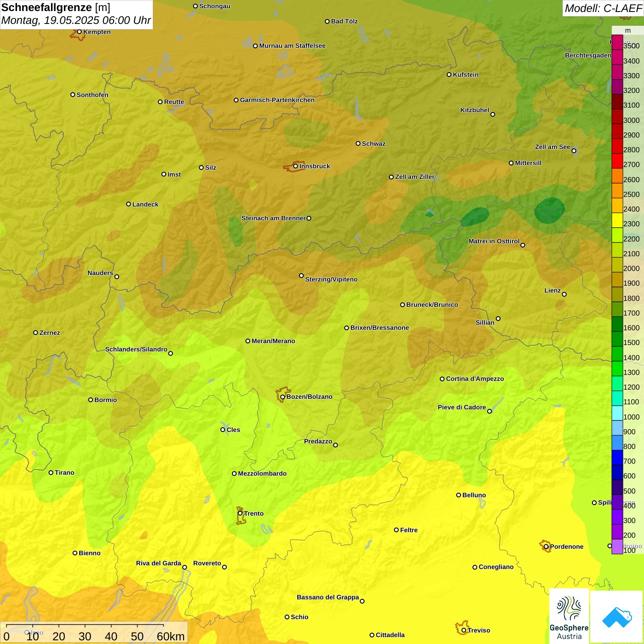Click the Schongau label
This screenshot has height=644, width=644.
tap(215, 6)
